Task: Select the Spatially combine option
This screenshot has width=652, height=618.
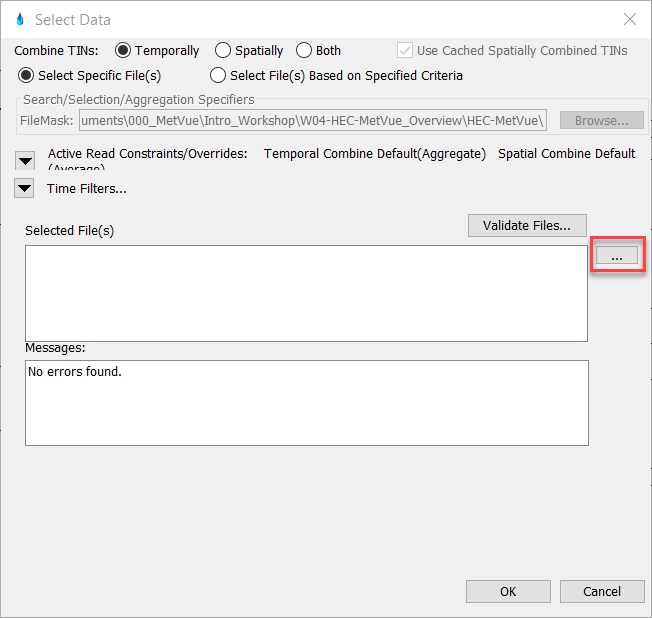Action: 223,50
